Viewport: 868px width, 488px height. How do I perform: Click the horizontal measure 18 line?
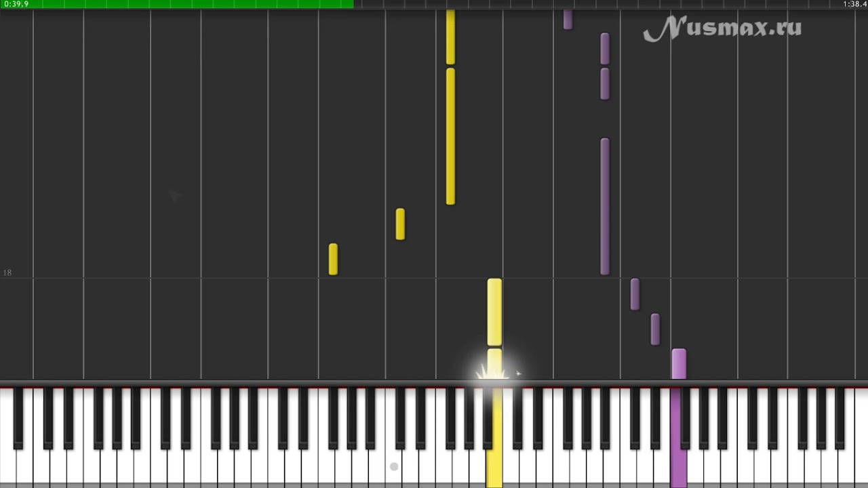pyautogui.click(x=434, y=278)
